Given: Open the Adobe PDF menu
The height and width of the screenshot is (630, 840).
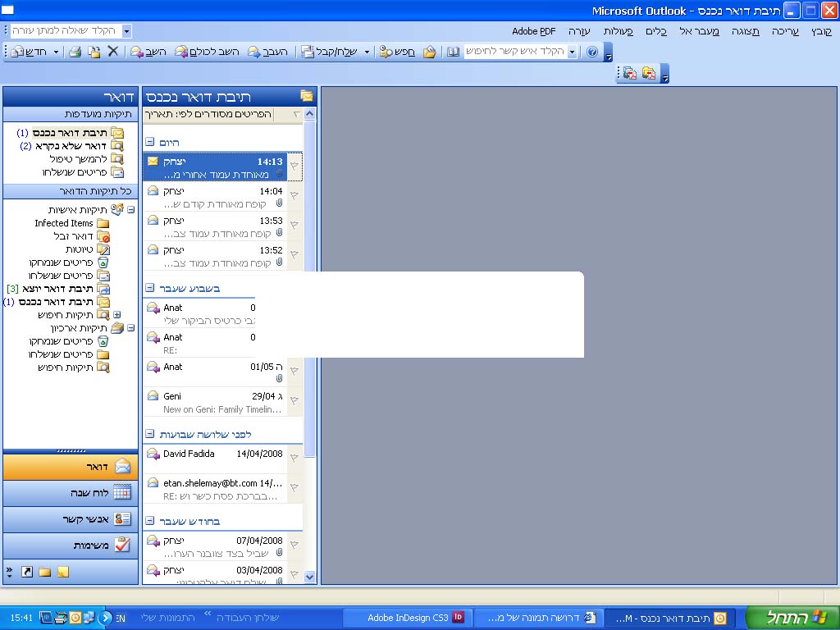Looking at the screenshot, I should (x=533, y=31).
